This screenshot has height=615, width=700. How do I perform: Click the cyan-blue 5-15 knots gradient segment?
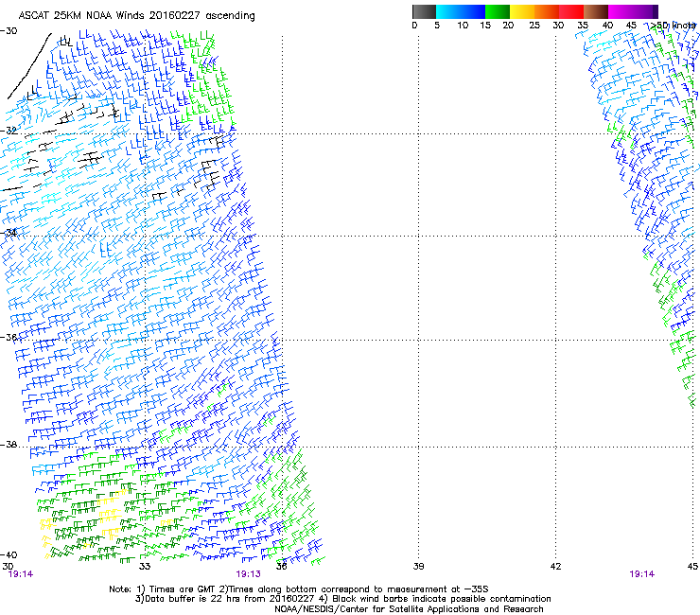click(461, 11)
